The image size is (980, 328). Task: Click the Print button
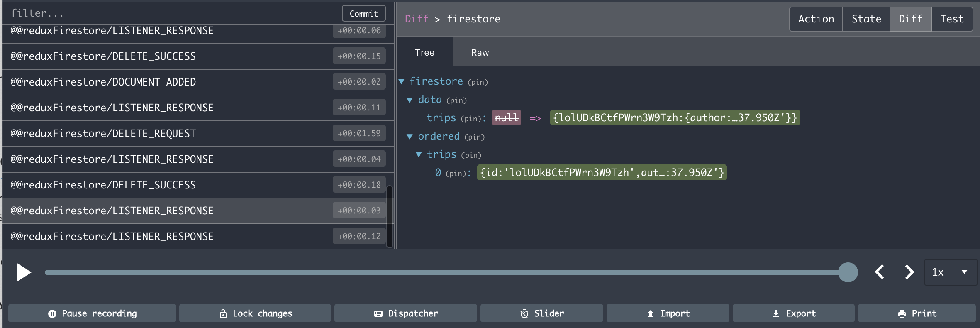pos(917,313)
